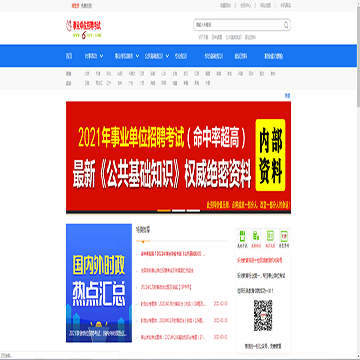Viewport: 360px width, 360px height.
Task: Expand the third dropdown arrow in the blue navigation bar
Action: point(167,56)
